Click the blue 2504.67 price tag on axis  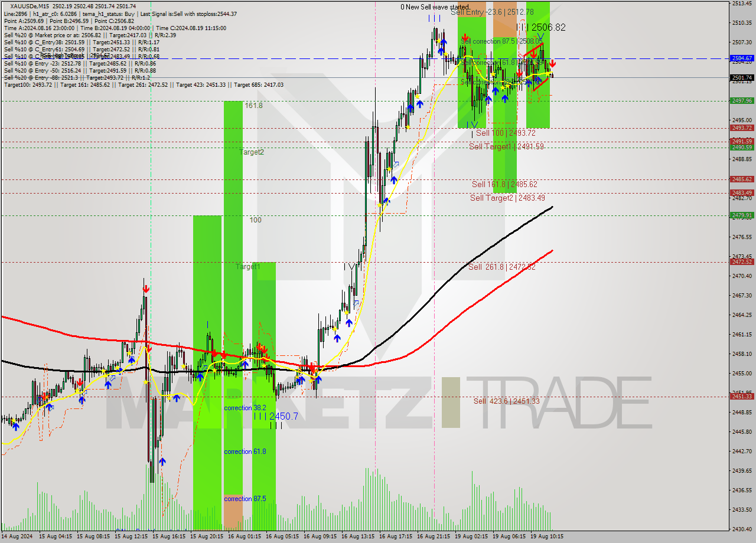click(742, 58)
